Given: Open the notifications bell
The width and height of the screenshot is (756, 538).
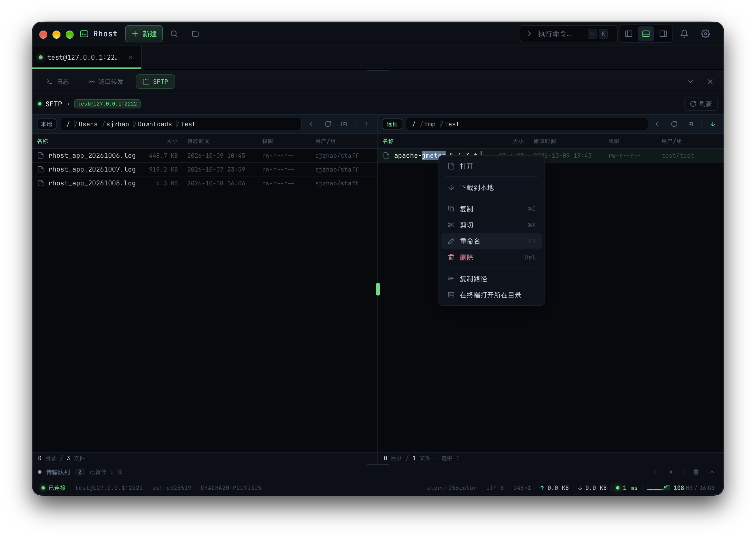Looking at the screenshot, I should 684,34.
